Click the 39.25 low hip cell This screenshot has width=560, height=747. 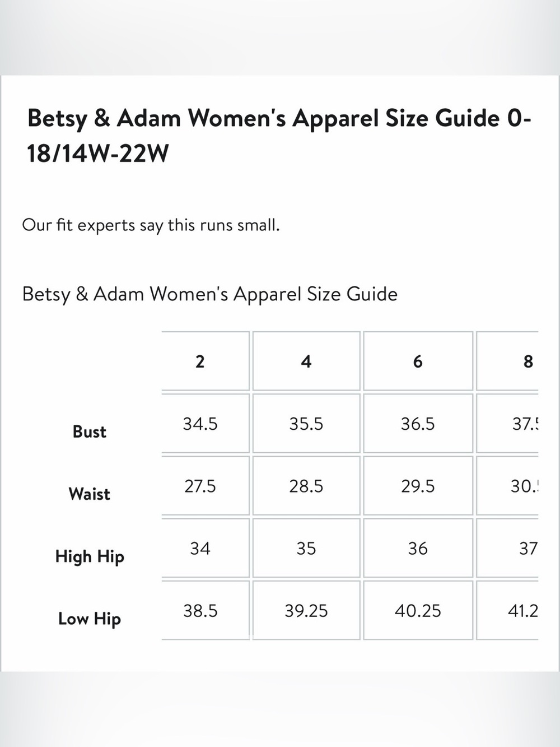[x=306, y=610]
